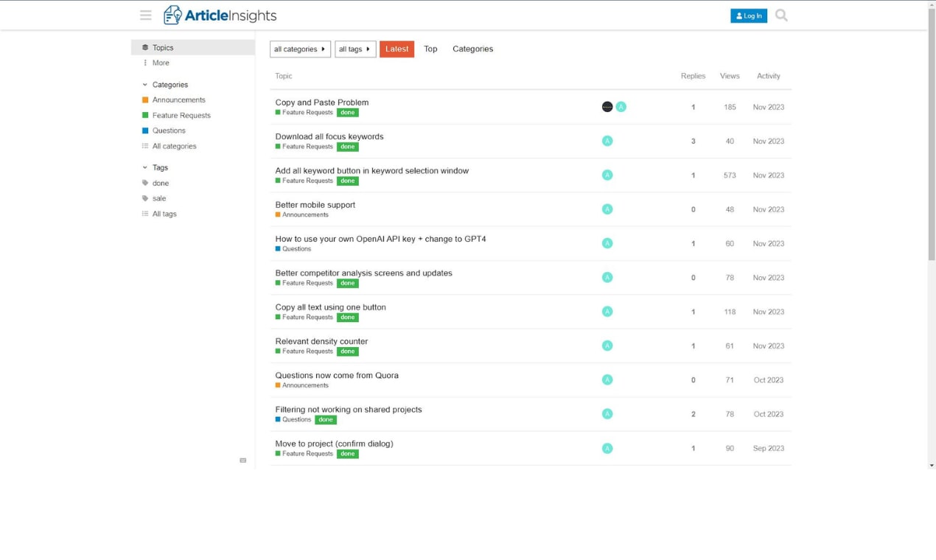Click avatar on Copy all text row
936x560 pixels.
pyautogui.click(x=607, y=312)
